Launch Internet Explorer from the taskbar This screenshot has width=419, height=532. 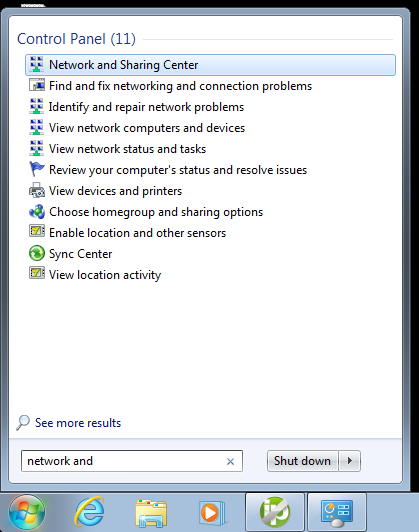90,512
